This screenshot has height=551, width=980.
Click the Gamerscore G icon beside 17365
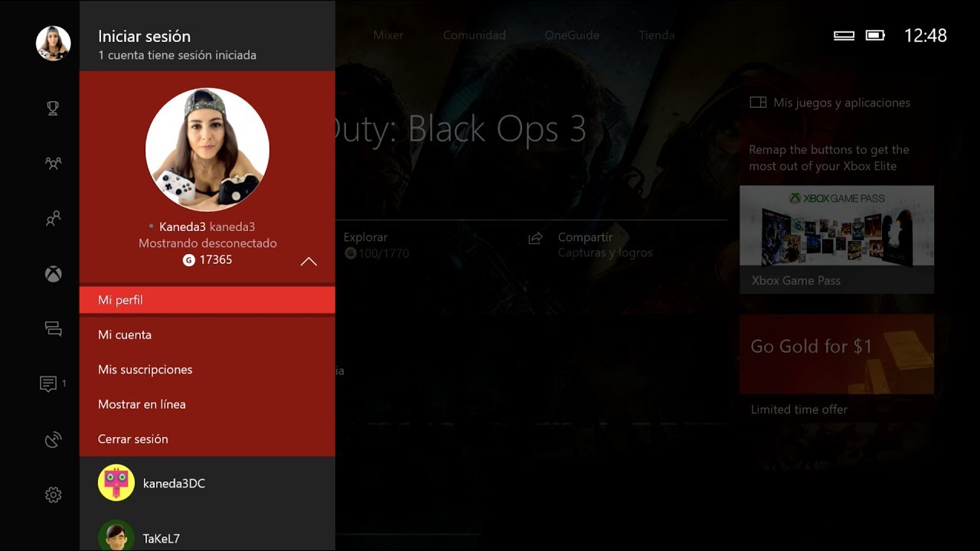(189, 260)
